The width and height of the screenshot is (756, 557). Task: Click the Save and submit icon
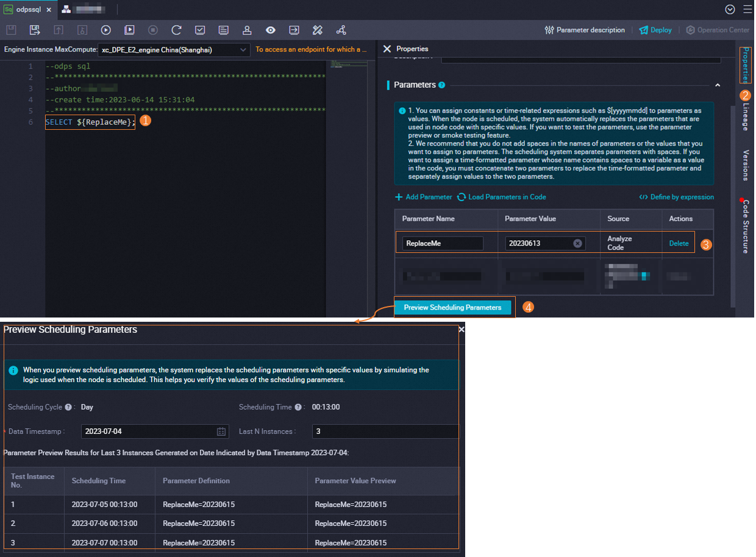tap(35, 30)
